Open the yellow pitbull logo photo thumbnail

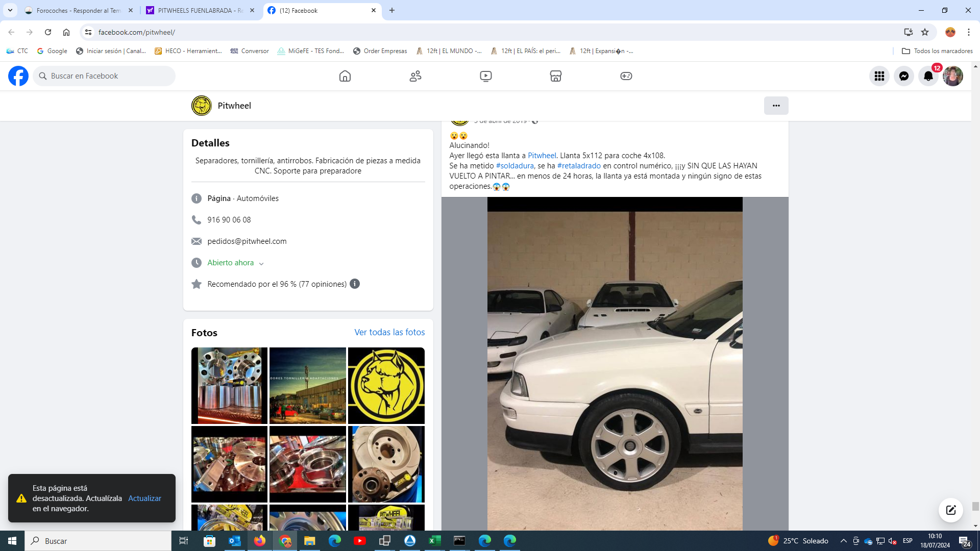point(386,386)
